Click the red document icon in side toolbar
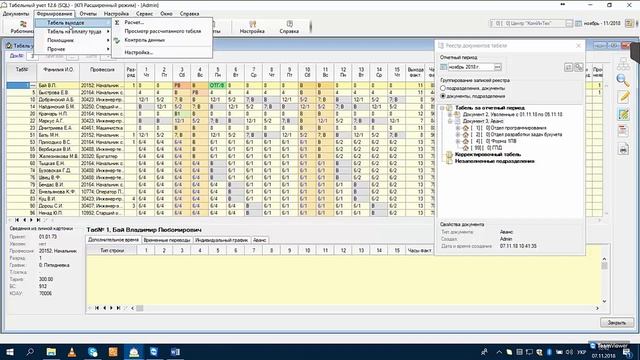The width and height of the screenshot is (640, 360). point(623,131)
